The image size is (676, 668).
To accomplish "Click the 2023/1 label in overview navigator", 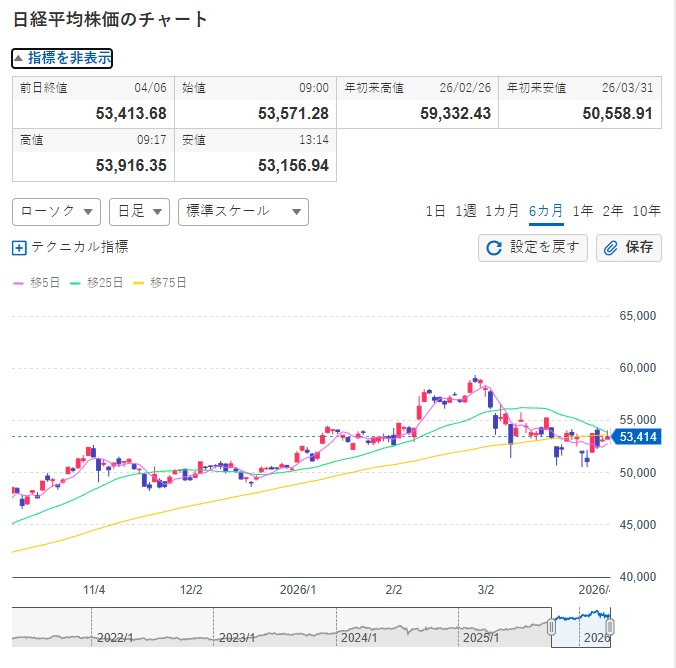I will [x=237, y=637].
